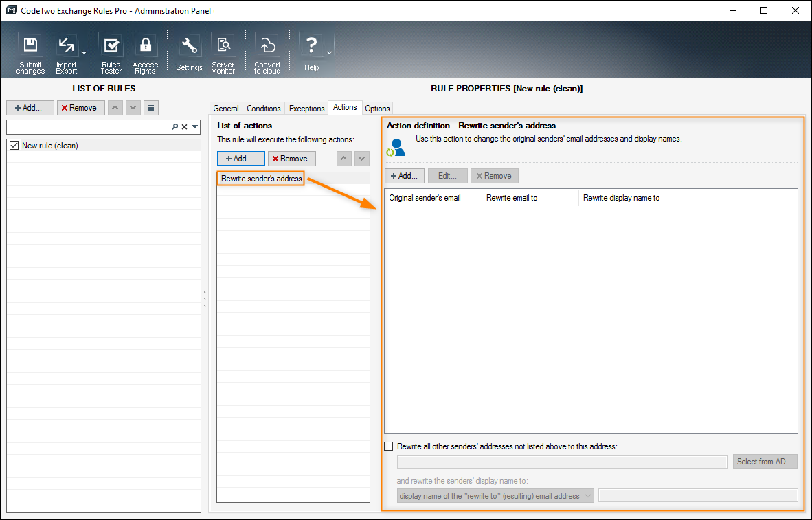Open the Help question mark icon

[311, 53]
